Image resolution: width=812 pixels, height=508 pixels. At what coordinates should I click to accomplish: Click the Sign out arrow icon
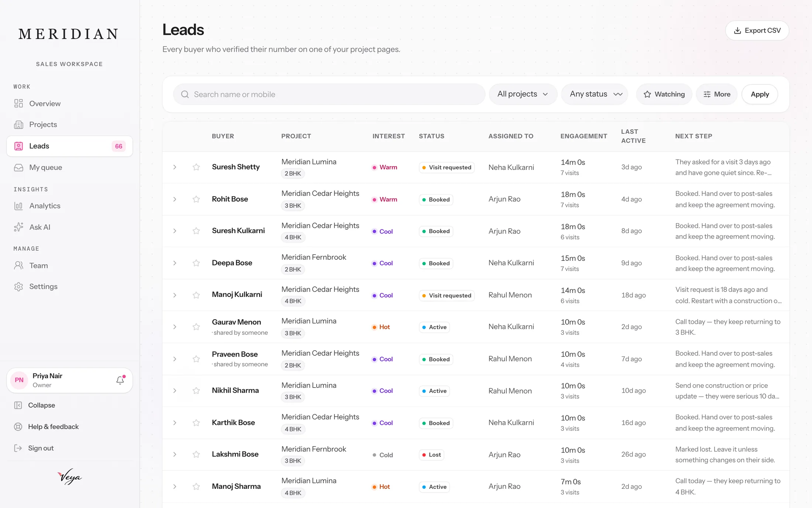point(18,448)
